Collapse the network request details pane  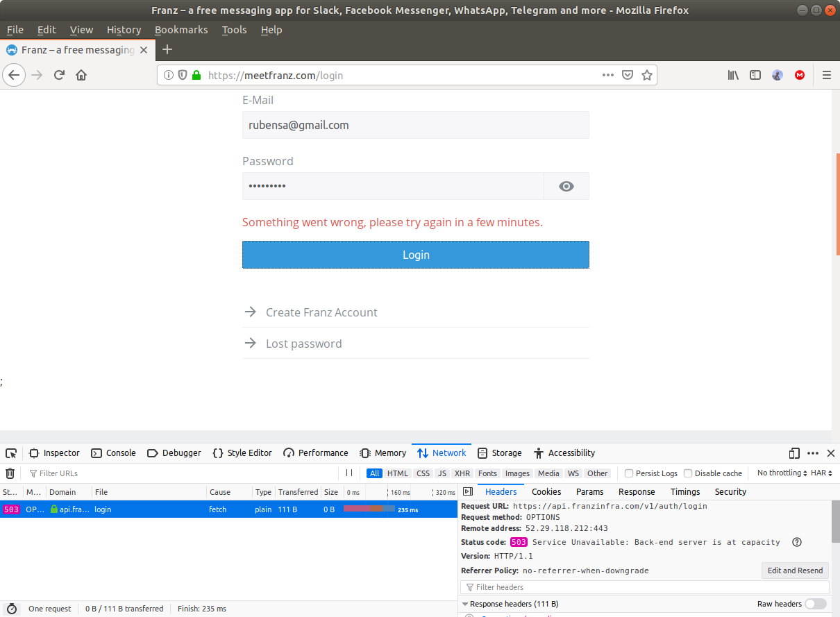point(468,491)
